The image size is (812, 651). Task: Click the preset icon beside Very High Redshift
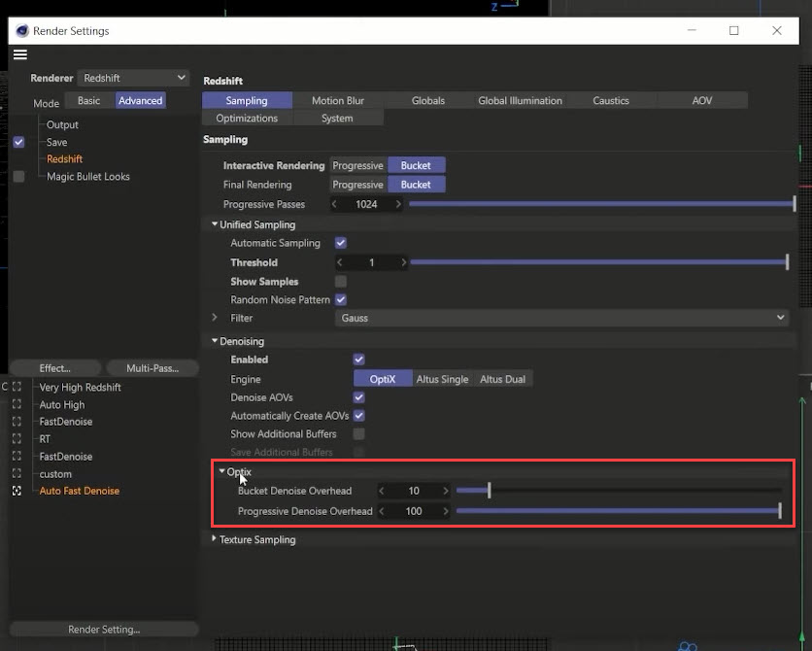[x=17, y=387]
